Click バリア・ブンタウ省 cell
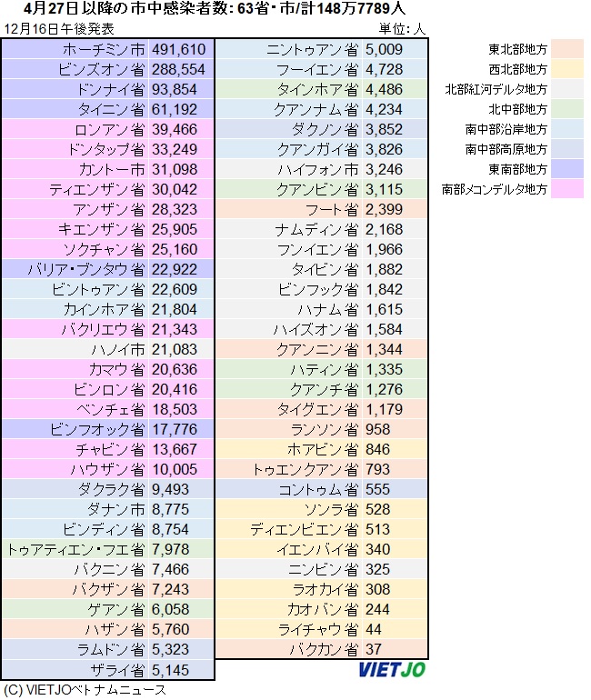 click(x=86, y=270)
